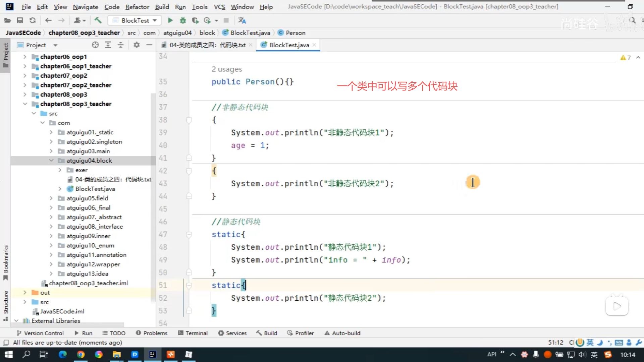The image size is (644, 362).
Task: Click the Save All disk icon
Action: (20, 20)
